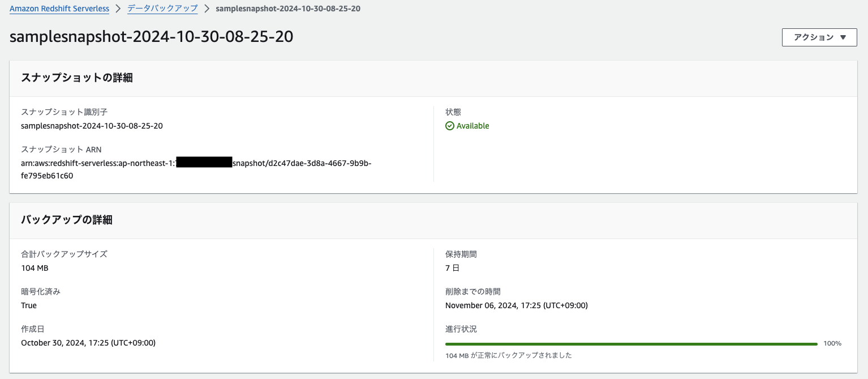Click the second breadcrumb chevron separator
Image resolution: width=868 pixels, height=379 pixels.
207,8
